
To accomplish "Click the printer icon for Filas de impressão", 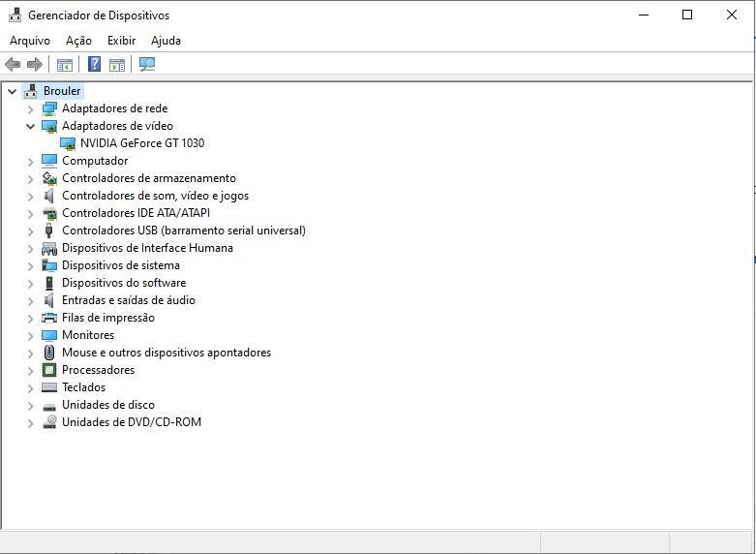I will [49, 318].
